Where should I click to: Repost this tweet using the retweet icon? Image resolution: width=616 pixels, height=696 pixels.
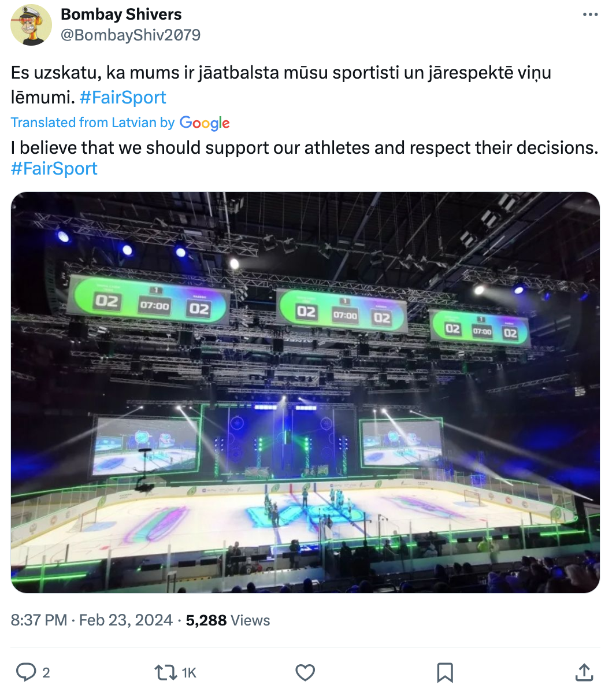[x=165, y=672]
